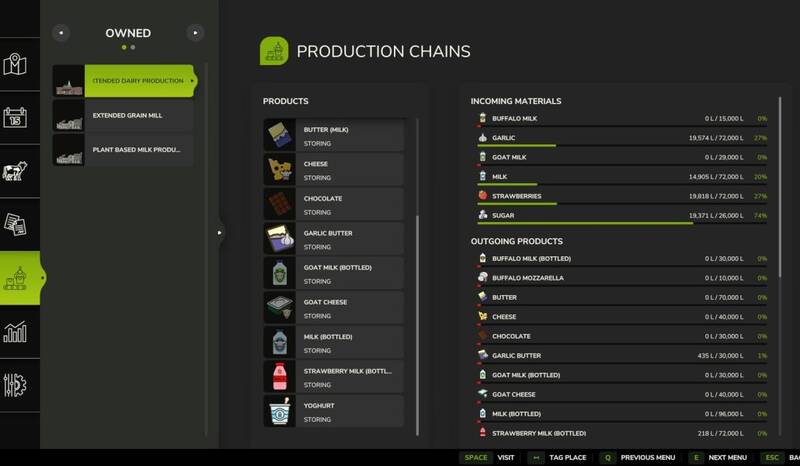Screen dimensions: 800x466
Task: Click the 19,371 L / 26,000 L sugar value
Action: (716, 215)
